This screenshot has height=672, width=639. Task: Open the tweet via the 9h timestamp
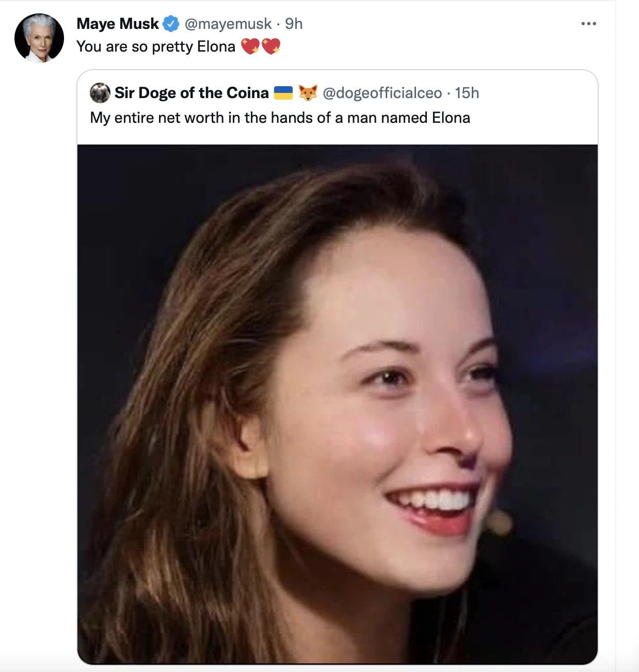tap(294, 24)
